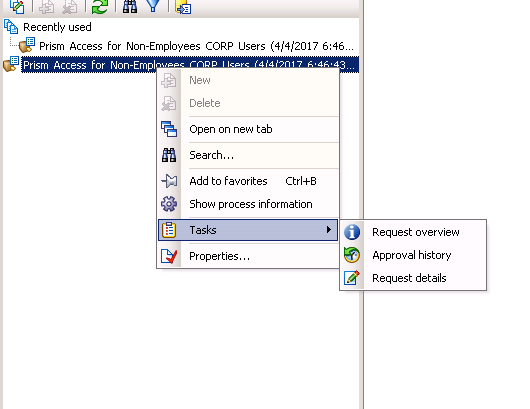Click the Tasks submenu arrow

pos(329,230)
